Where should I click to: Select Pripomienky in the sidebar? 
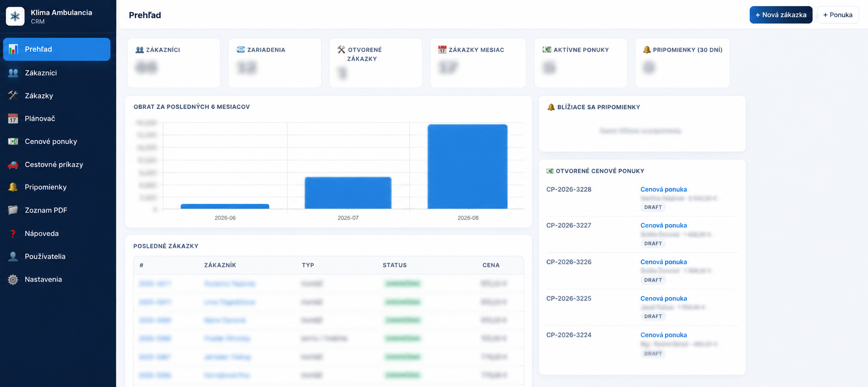57,187
